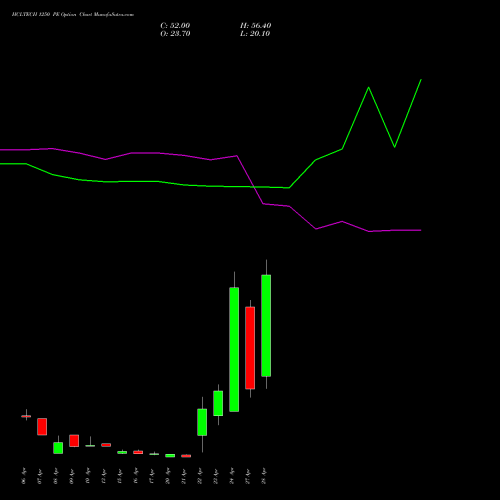The image size is (500, 500).
Task: Click the 28 Apr date axis label
Action: coord(264,476)
